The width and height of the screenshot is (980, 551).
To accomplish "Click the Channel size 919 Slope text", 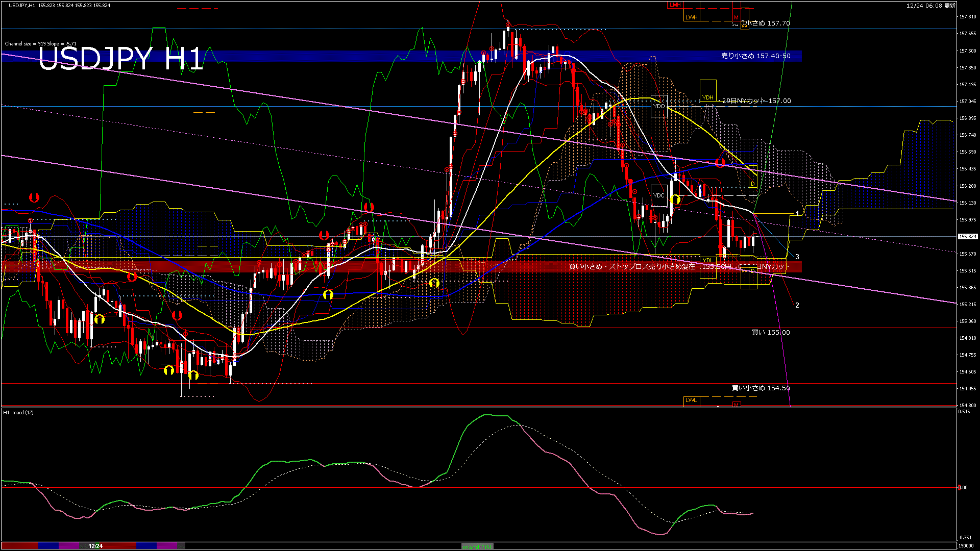I will pos(40,44).
